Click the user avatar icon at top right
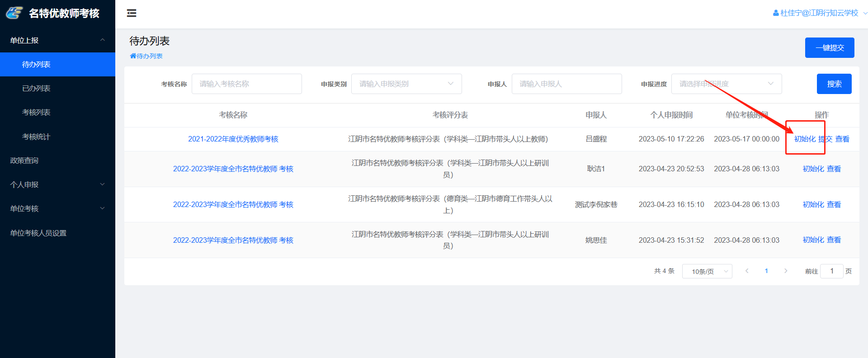868x358 pixels. coord(776,13)
